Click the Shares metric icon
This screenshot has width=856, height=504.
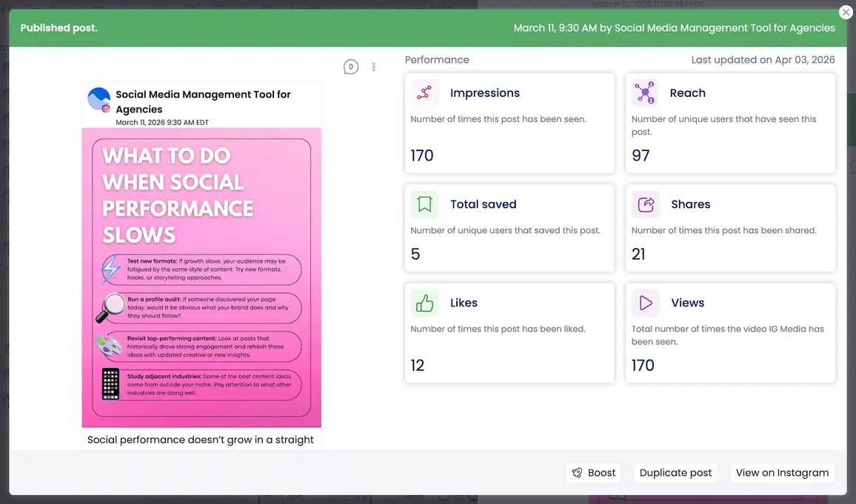(645, 204)
